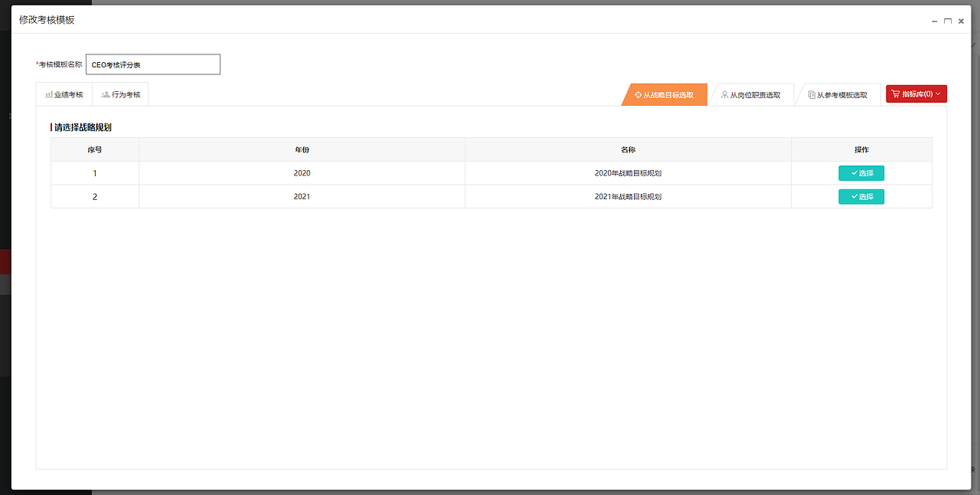Click the 2020年战略目标规划 name cell

(628, 173)
